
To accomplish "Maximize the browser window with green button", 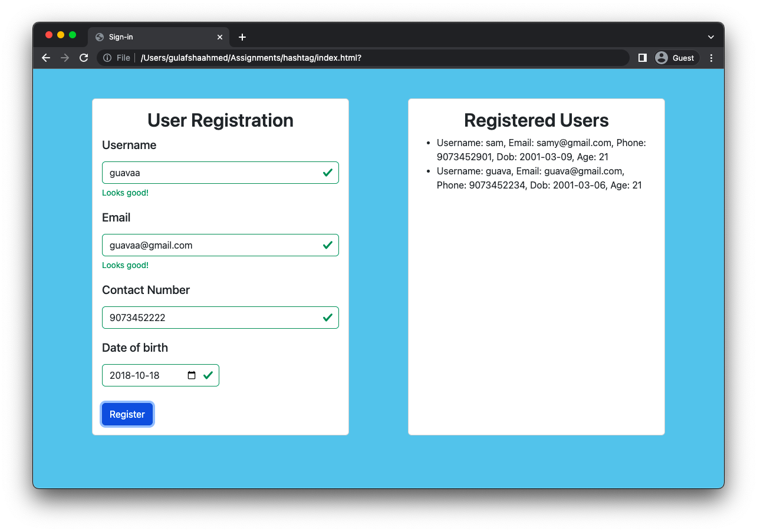I will [x=73, y=35].
